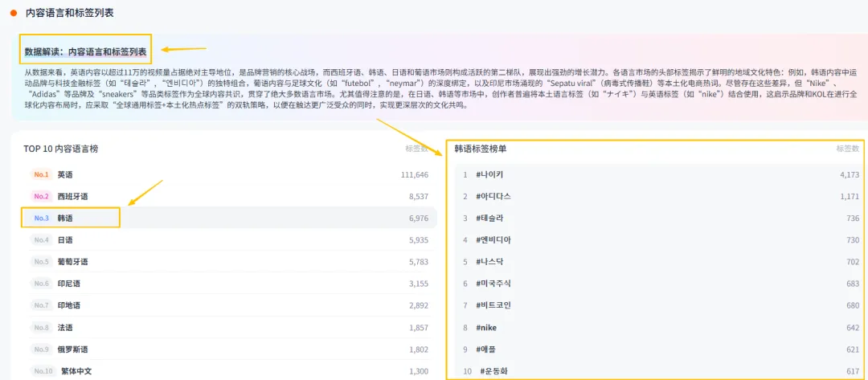The width and height of the screenshot is (868, 380).
Task: Click the #나이키 hashtag
Action: pyautogui.click(x=489, y=175)
